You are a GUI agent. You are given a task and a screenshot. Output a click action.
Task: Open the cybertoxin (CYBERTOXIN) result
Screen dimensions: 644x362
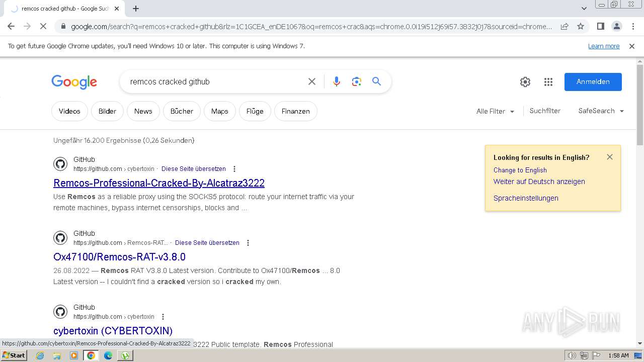(113, 331)
